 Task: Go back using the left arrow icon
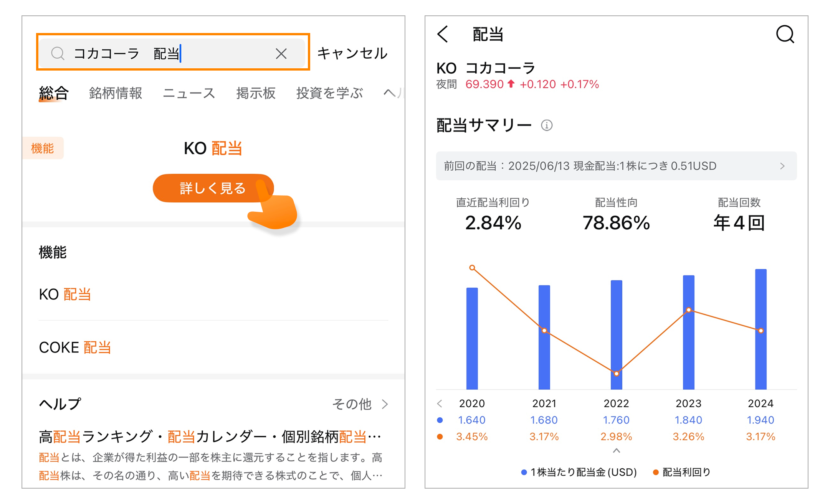pyautogui.click(x=443, y=34)
